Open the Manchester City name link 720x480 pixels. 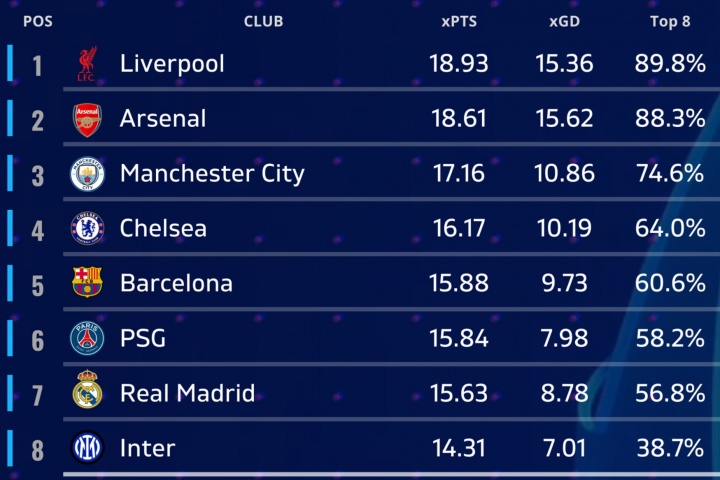[x=212, y=174]
